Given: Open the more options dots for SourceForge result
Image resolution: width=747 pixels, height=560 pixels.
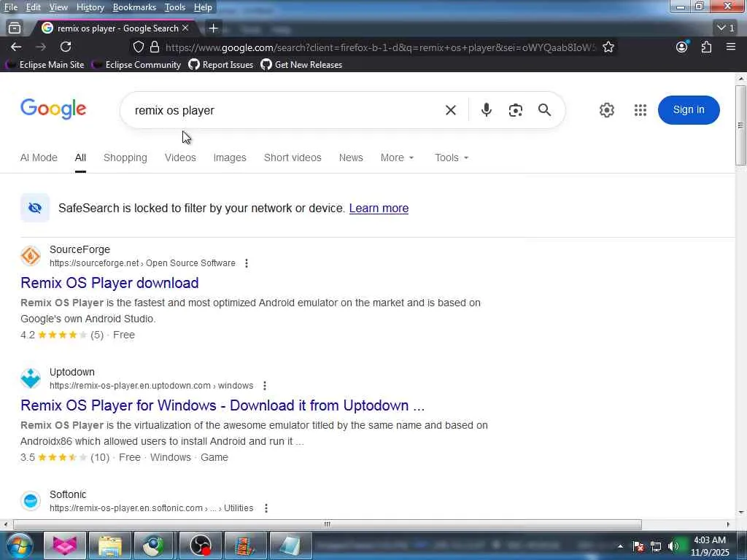Looking at the screenshot, I should [x=247, y=263].
